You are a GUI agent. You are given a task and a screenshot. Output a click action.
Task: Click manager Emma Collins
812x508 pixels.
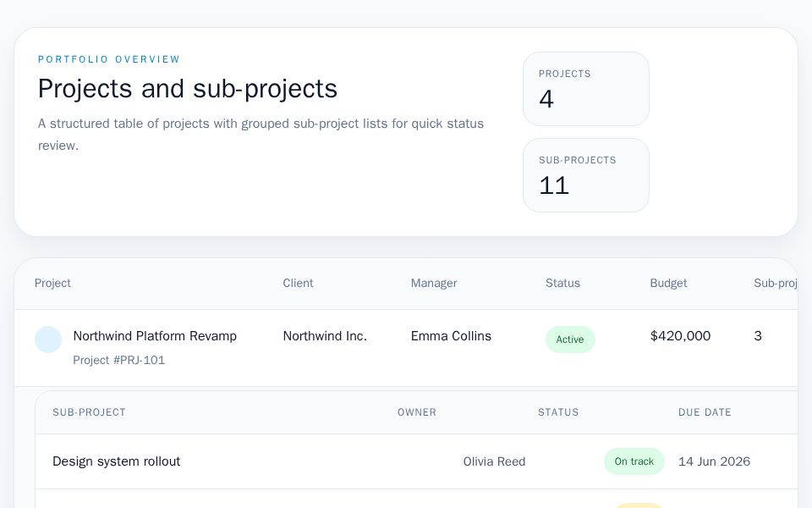(x=451, y=336)
